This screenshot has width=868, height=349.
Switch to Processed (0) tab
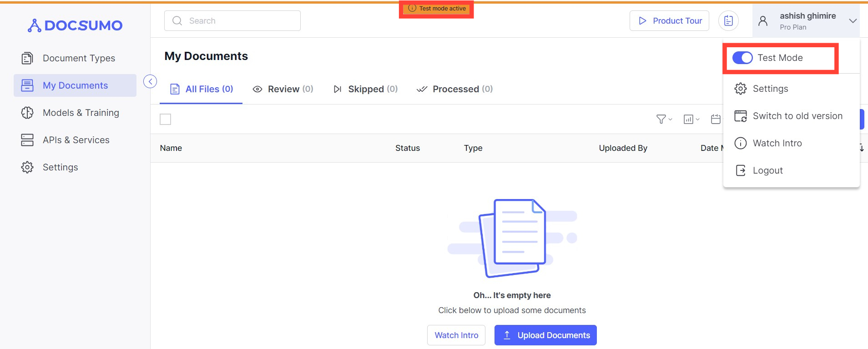454,89
